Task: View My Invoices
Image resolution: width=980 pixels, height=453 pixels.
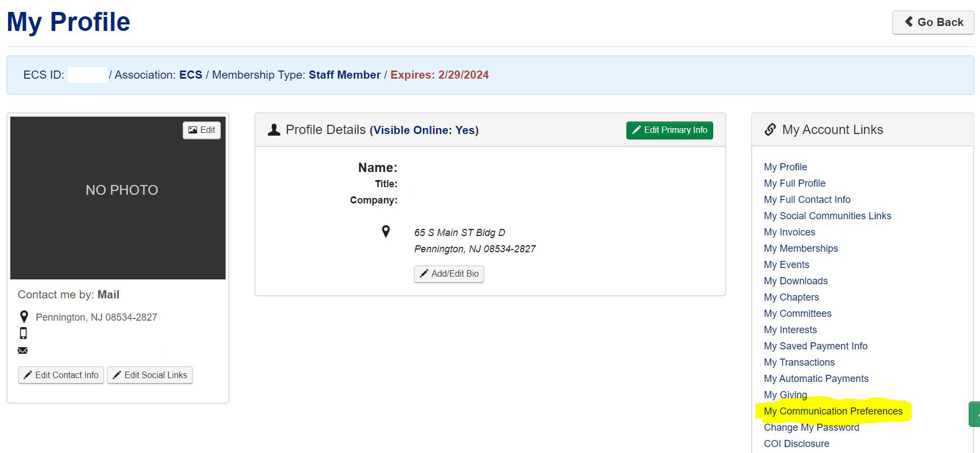Action: 790,232
